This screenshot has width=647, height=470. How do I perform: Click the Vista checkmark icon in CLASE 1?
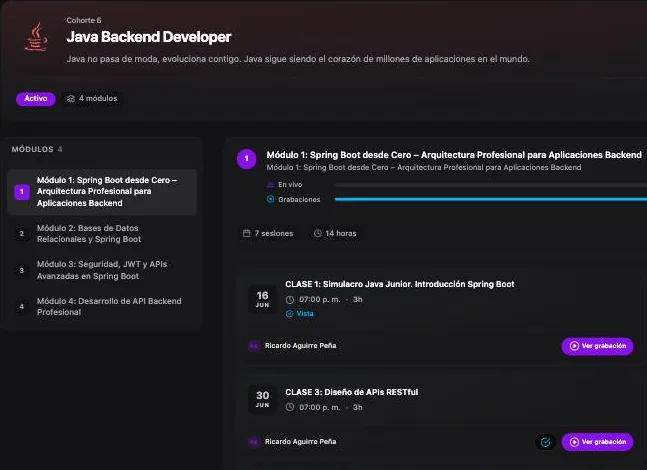(x=289, y=314)
